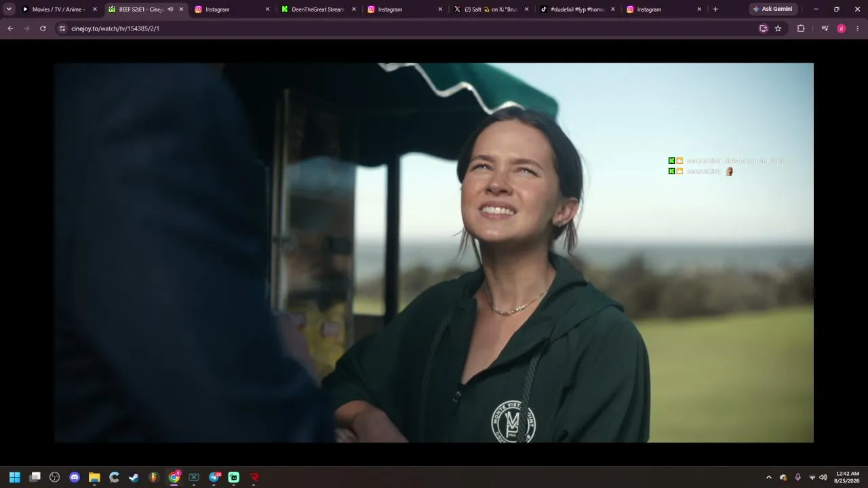
Task: Open the volume speaker tray icon
Action: pyautogui.click(x=823, y=477)
